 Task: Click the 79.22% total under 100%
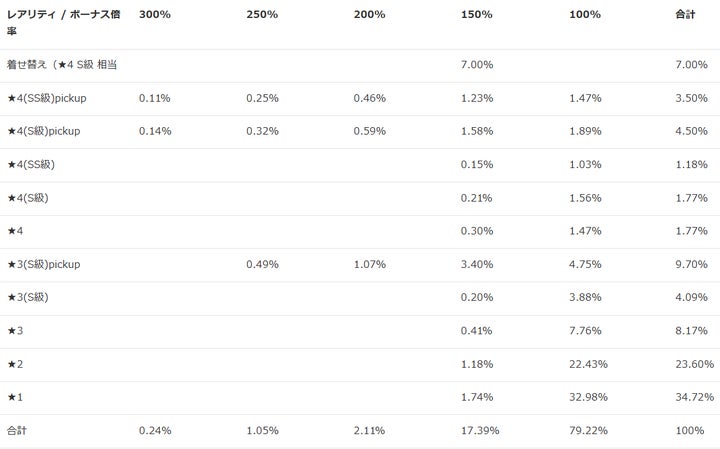[588, 430]
